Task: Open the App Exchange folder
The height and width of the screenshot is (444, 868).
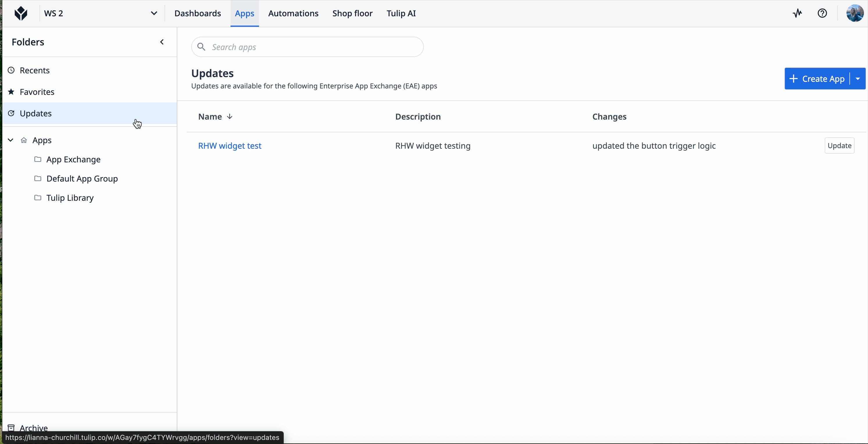Action: pos(74,159)
